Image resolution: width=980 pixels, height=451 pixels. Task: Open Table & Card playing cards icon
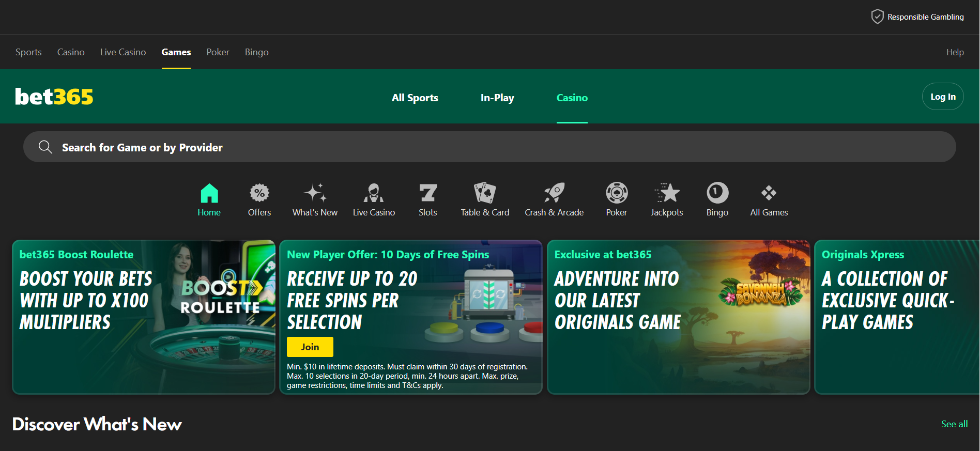tap(485, 194)
